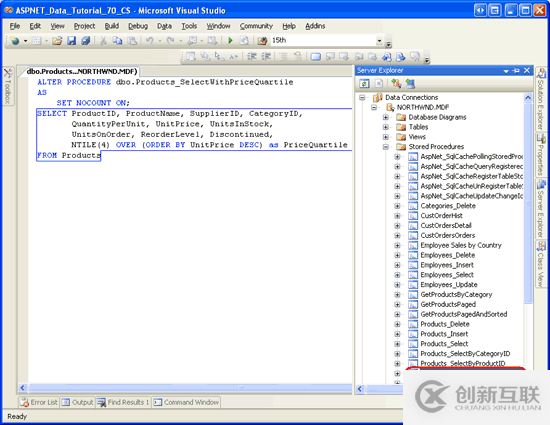Save the procedure with the floppy disk icon
The image size is (550, 425).
[72, 41]
